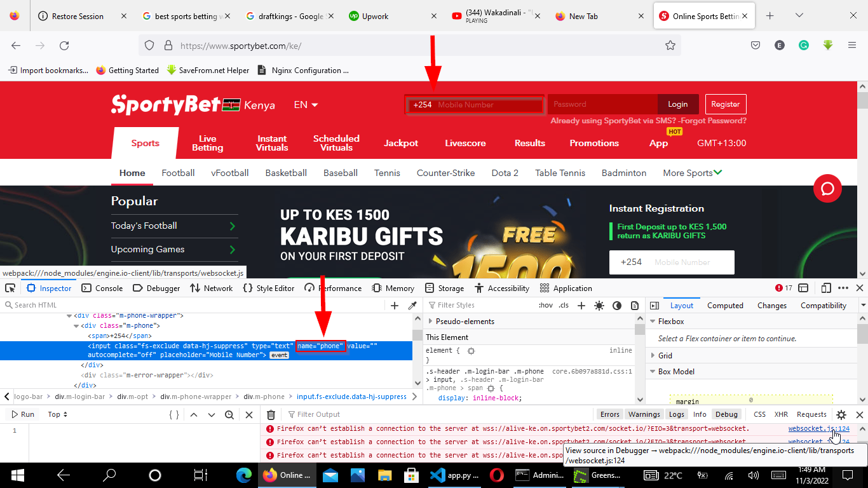This screenshot has width=868, height=488.
Task: Toggle dark color scheme simulation
Action: tap(616, 306)
